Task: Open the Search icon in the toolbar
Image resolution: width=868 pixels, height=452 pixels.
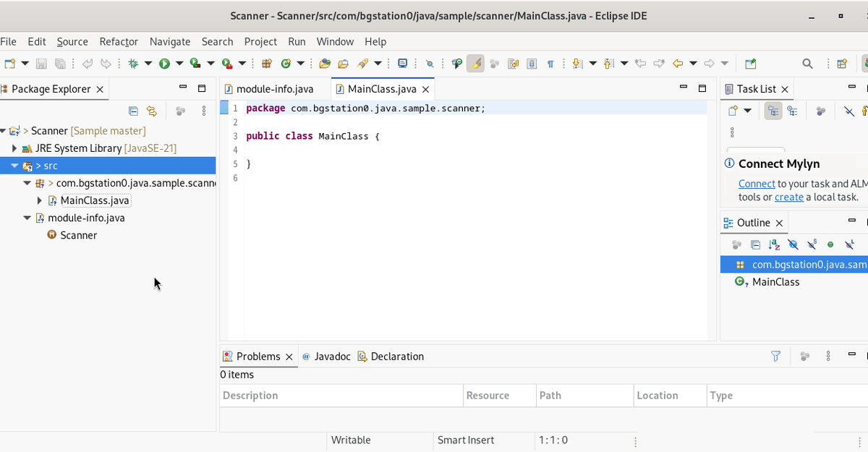Action: pyautogui.click(x=808, y=64)
